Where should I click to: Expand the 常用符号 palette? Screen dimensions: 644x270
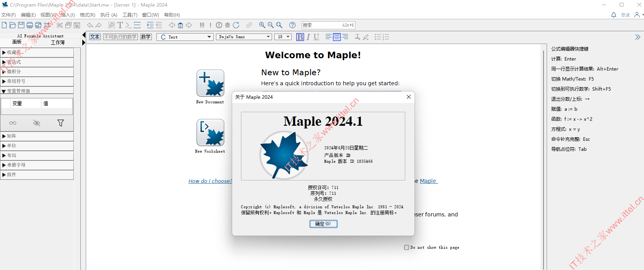37,81
